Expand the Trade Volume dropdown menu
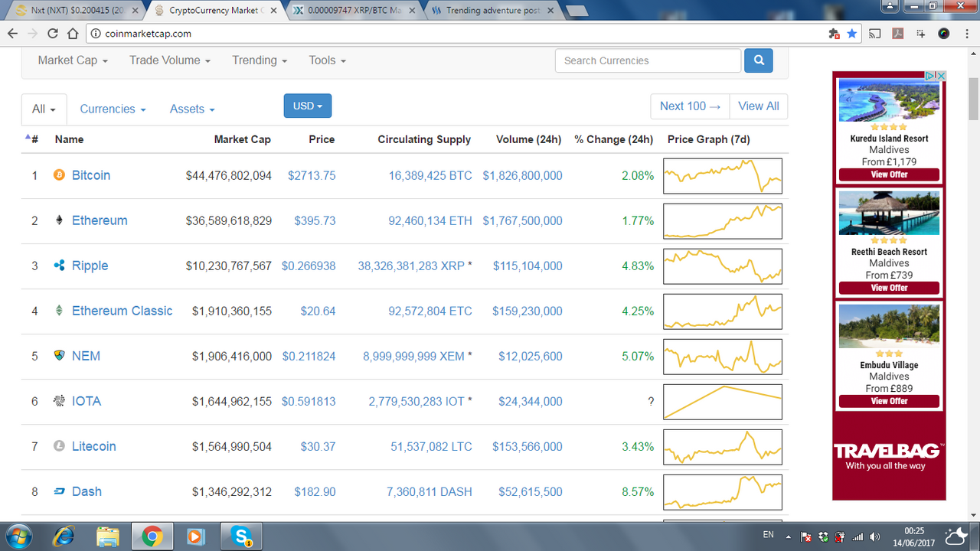The image size is (980, 551). 170,60
